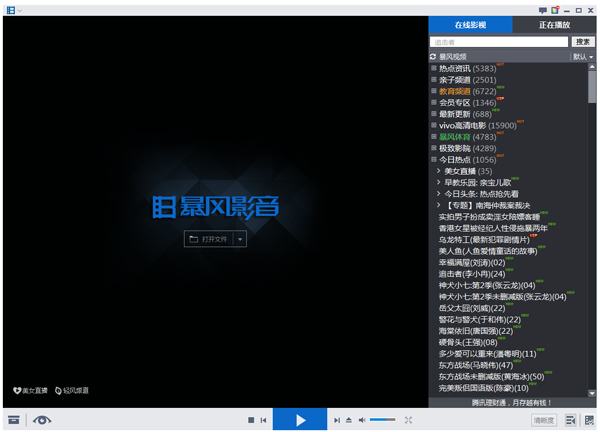Refresh the 暴风视频 list via refresh icon
This screenshot has width=600, height=432.
(433, 57)
